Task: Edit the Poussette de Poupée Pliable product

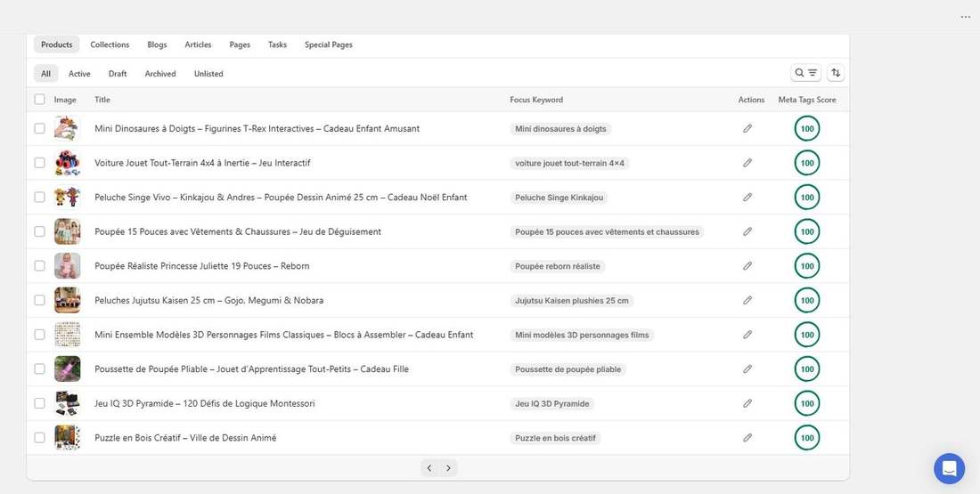Action: (x=747, y=369)
